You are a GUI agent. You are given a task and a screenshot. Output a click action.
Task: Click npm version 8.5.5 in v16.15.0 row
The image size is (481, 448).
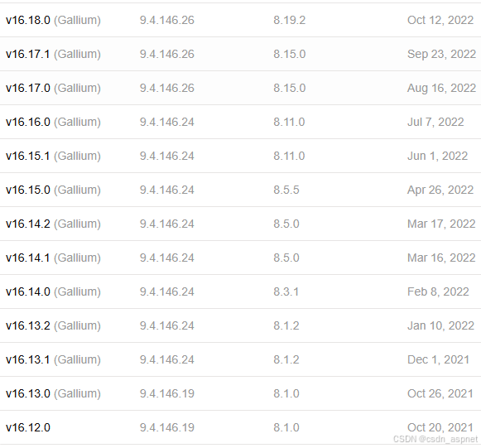(286, 190)
